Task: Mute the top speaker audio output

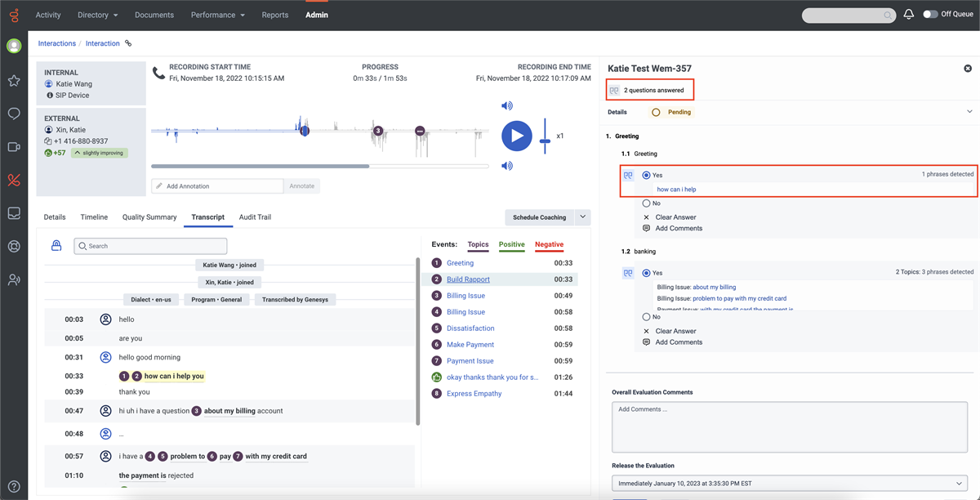Action: tap(506, 105)
